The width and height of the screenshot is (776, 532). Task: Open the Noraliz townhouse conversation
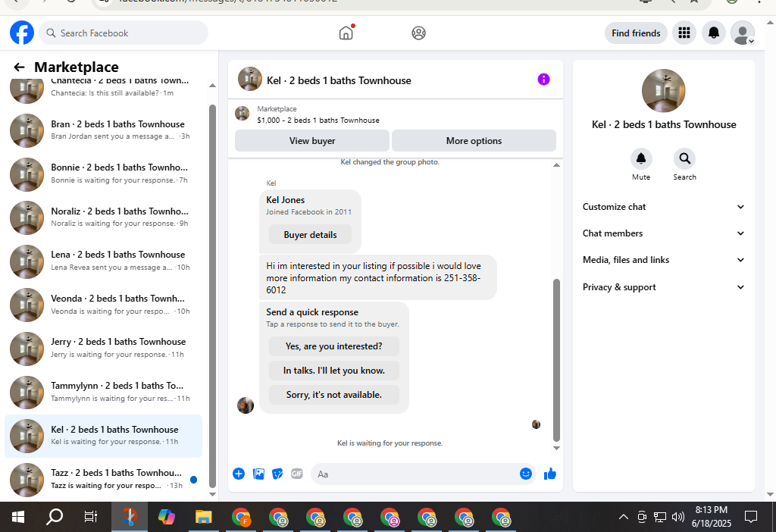[103, 217]
